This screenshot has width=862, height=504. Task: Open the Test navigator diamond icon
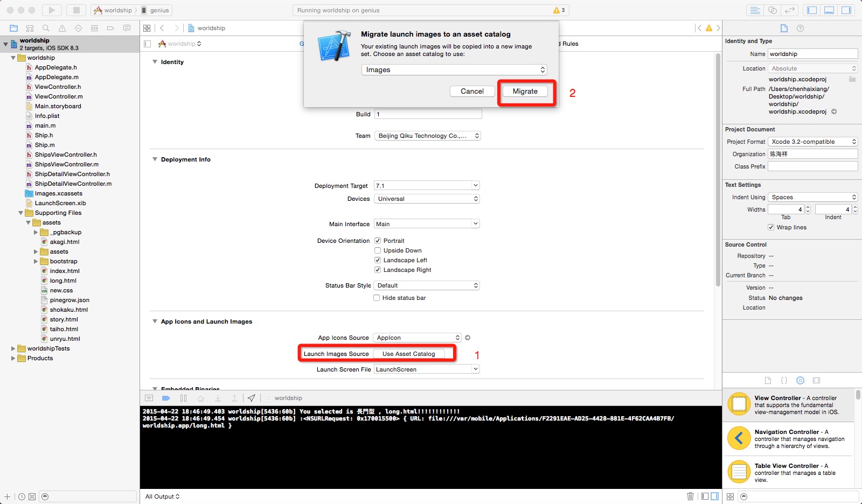tap(78, 28)
